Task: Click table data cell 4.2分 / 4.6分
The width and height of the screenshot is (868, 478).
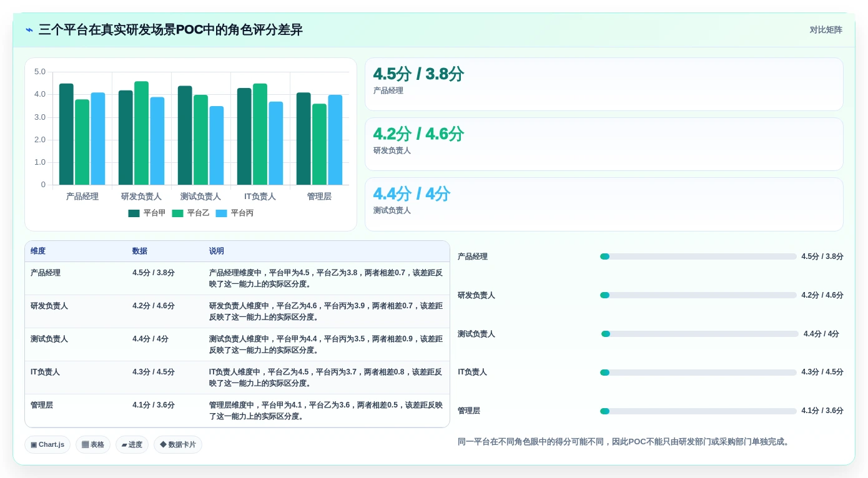Action: pyautogui.click(x=154, y=306)
